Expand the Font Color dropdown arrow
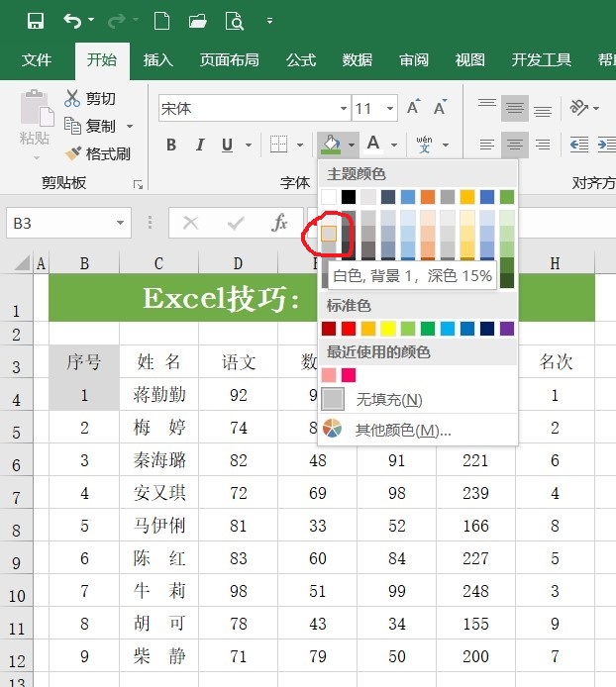The image size is (616, 687). [x=394, y=146]
